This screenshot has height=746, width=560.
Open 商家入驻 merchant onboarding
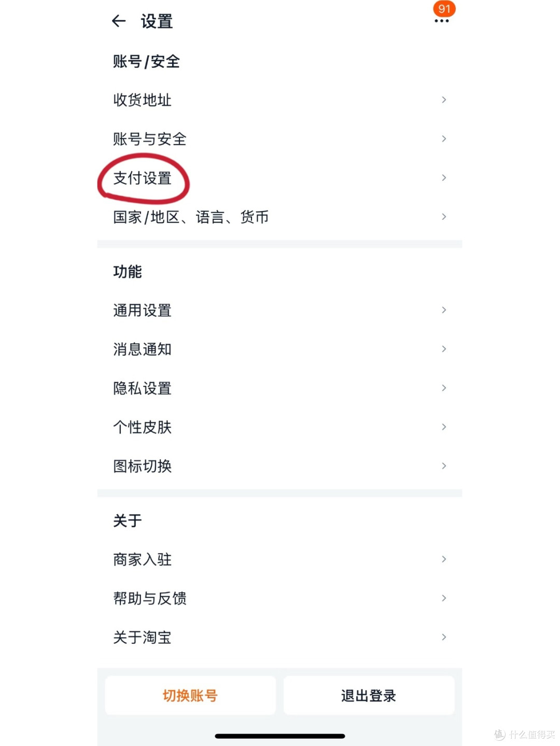point(142,559)
